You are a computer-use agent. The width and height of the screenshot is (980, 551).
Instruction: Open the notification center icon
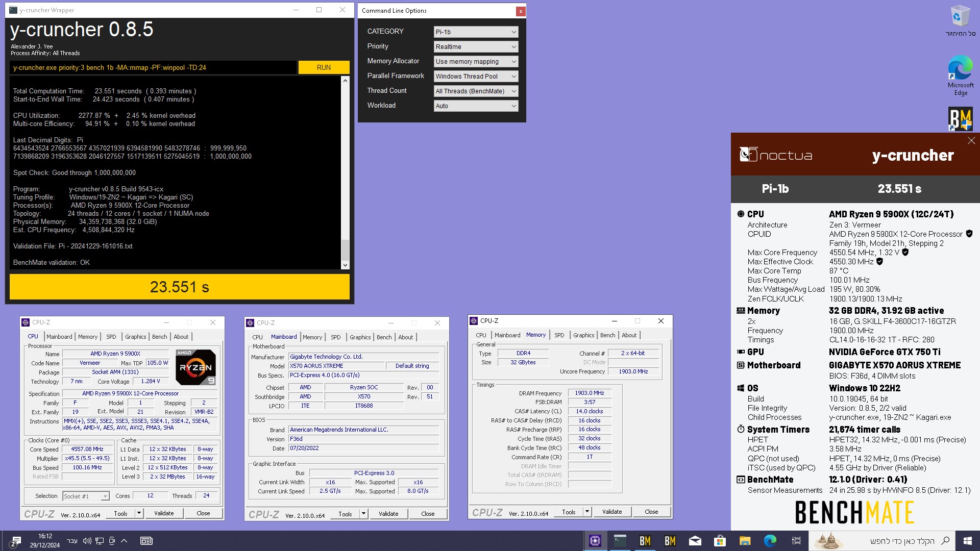[x=15, y=541]
